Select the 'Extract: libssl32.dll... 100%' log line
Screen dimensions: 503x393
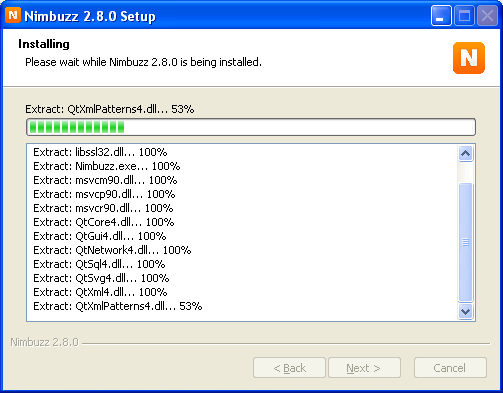click(100, 152)
